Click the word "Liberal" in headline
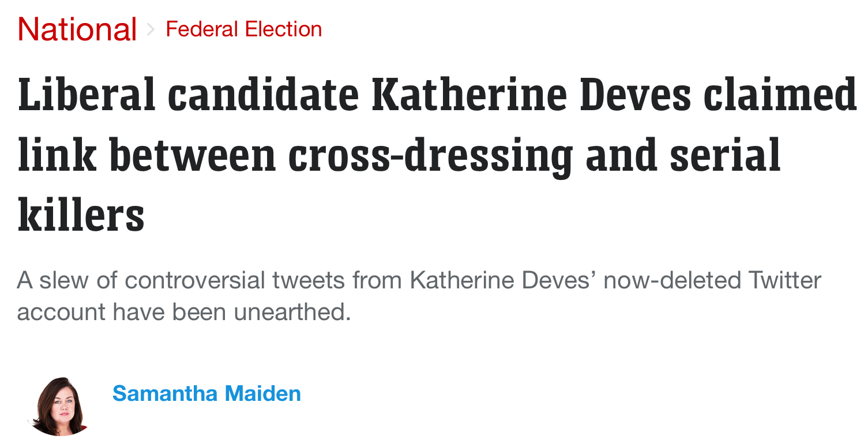 tap(87, 94)
